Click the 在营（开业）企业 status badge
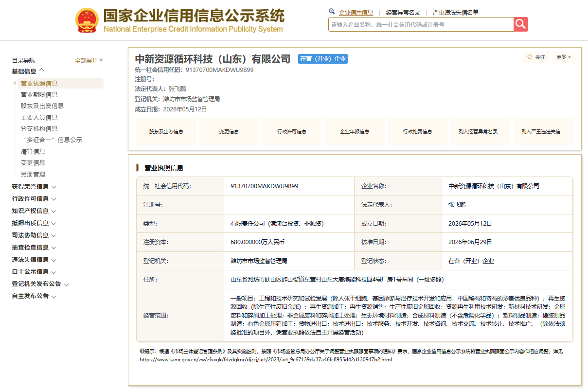This screenshot has height=390, width=588. (323, 59)
